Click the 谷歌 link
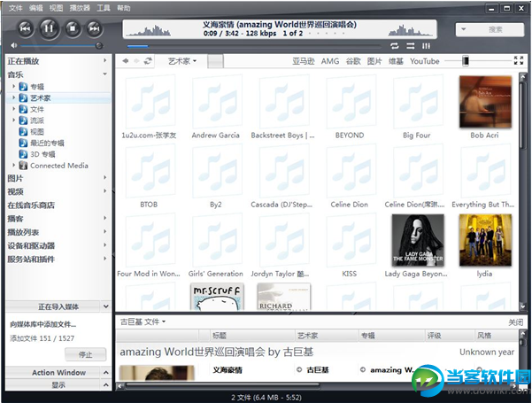This screenshot has width=532, height=403. point(353,61)
